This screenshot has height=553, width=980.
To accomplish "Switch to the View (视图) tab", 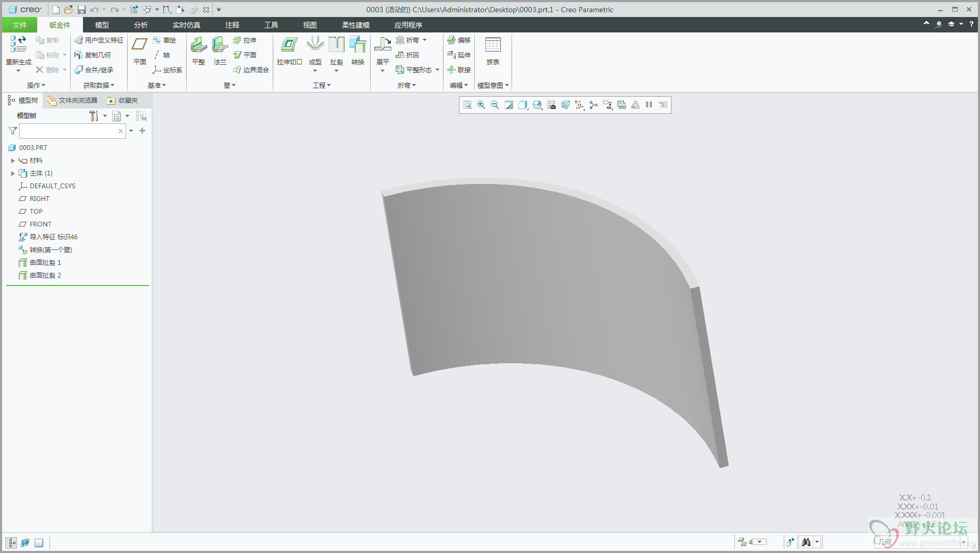I will pyautogui.click(x=310, y=25).
